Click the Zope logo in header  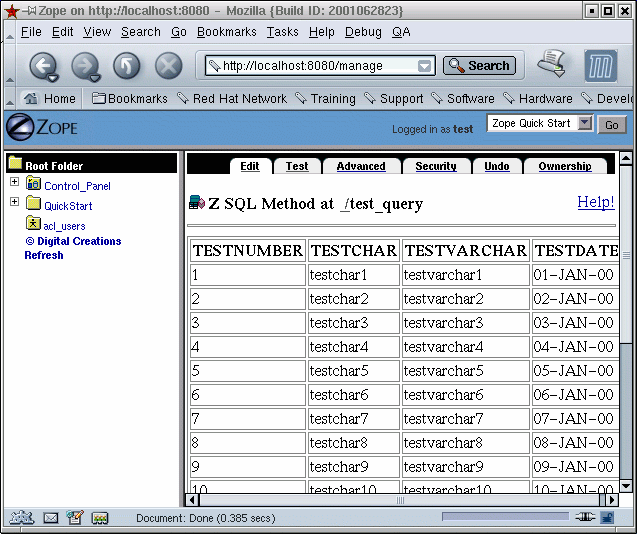41,128
